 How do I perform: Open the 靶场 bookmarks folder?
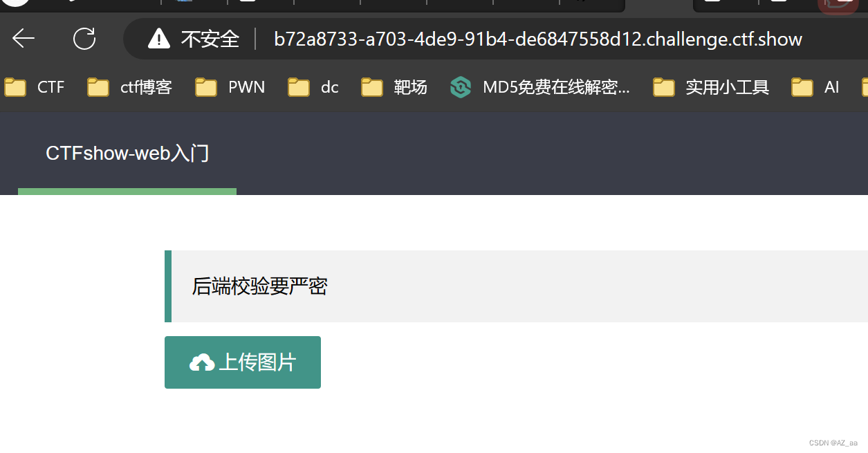point(394,87)
